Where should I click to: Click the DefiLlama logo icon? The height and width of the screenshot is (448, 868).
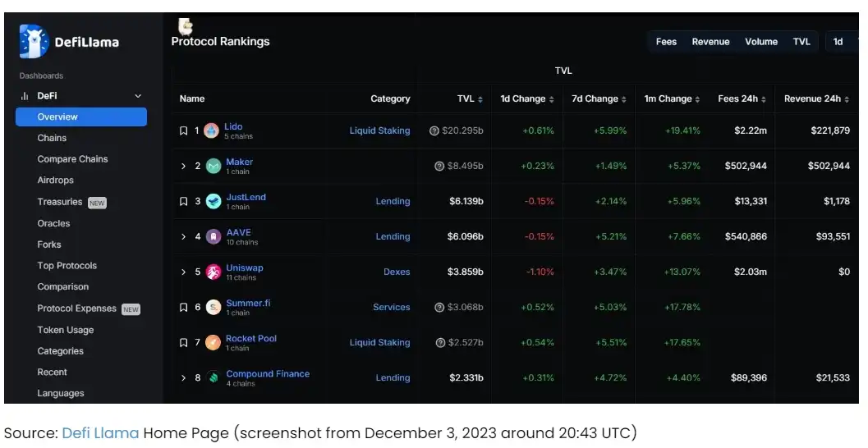tap(34, 42)
